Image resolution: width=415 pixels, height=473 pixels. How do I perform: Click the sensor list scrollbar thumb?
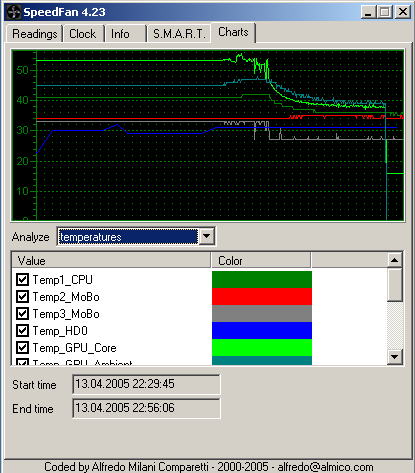395,285
